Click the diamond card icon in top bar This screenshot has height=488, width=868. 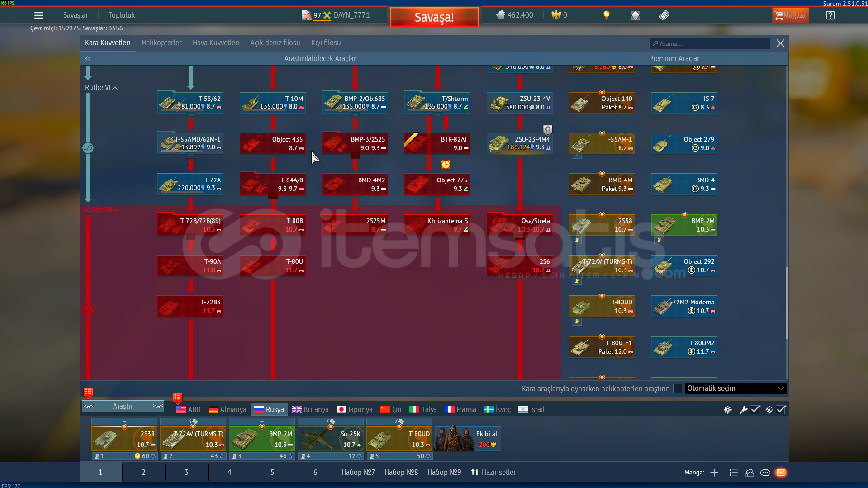(x=636, y=15)
